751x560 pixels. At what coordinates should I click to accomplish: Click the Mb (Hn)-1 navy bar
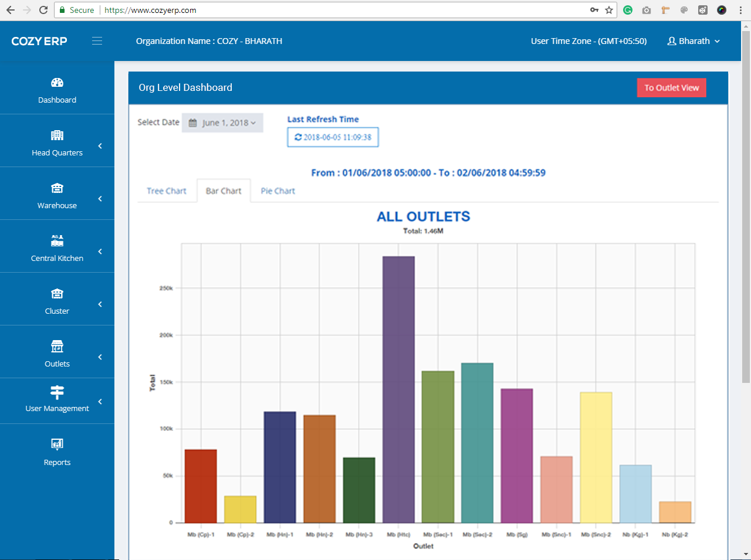click(x=280, y=467)
